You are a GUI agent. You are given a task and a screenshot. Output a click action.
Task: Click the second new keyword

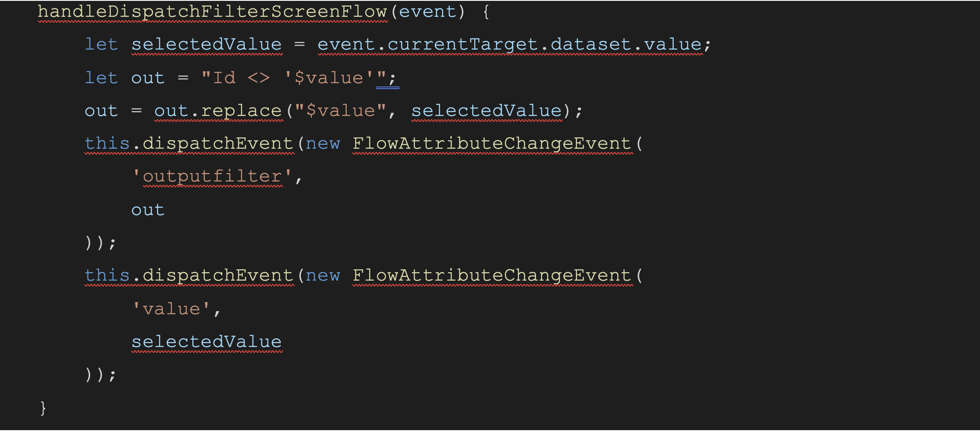323,276
